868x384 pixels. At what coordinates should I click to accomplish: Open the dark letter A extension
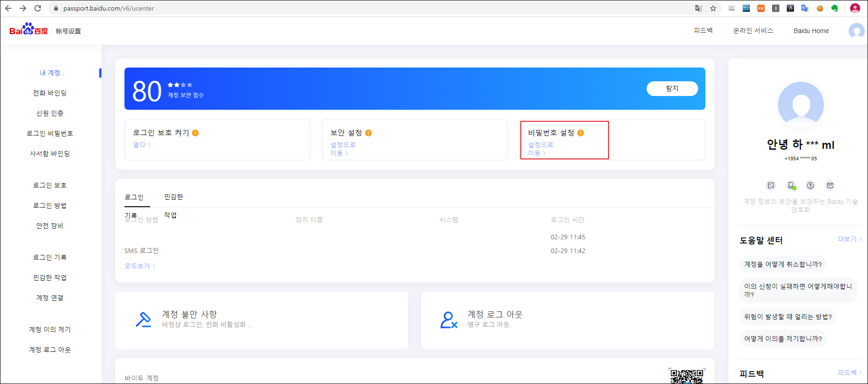click(x=790, y=8)
